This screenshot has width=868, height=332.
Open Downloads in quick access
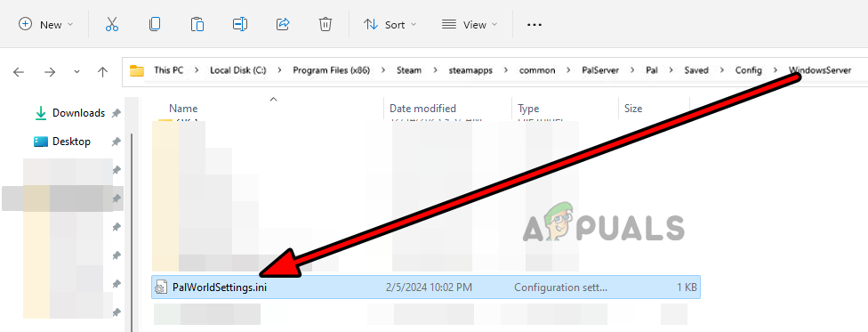(69, 113)
